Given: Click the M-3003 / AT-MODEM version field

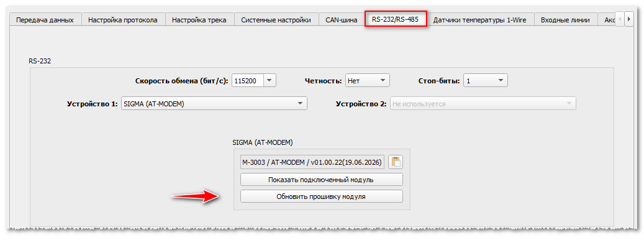Looking at the screenshot, I should tap(312, 162).
